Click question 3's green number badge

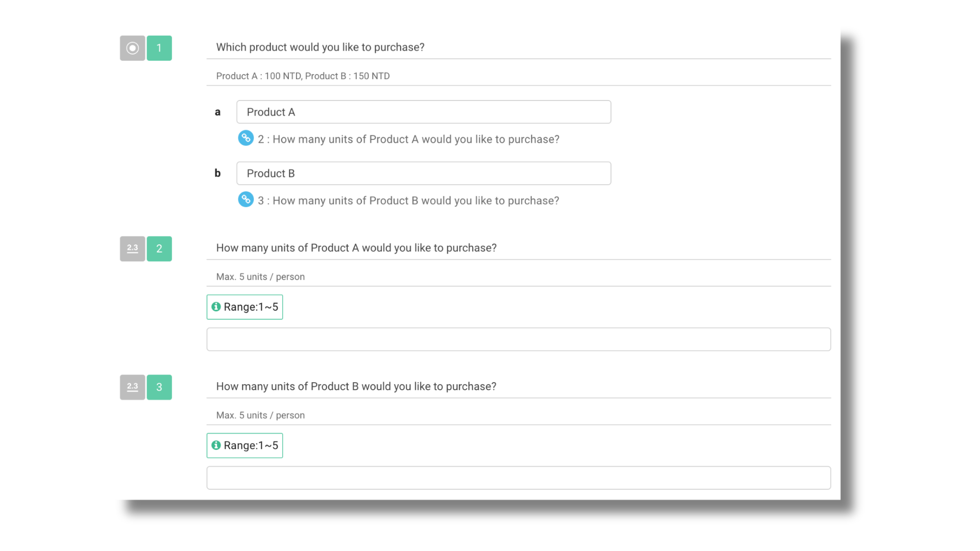coord(159,387)
